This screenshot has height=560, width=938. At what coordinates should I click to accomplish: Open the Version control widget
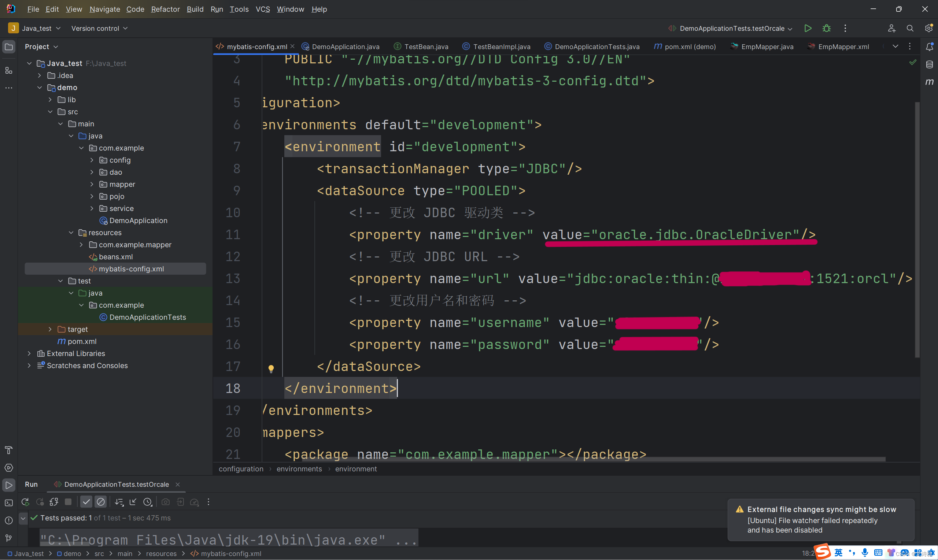pyautogui.click(x=99, y=28)
